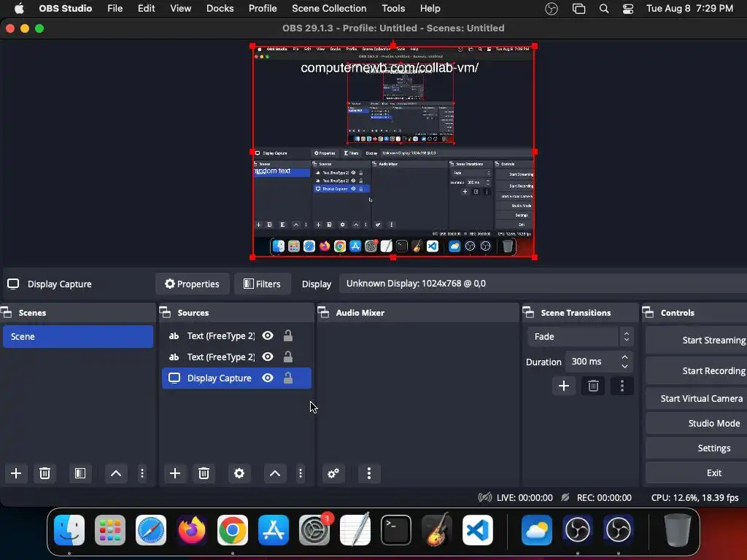Image resolution: width=747 pixels, height=560 pixels.
Task: Toggle visibility of first Text (FreeType 2) source
Action: 268,335
